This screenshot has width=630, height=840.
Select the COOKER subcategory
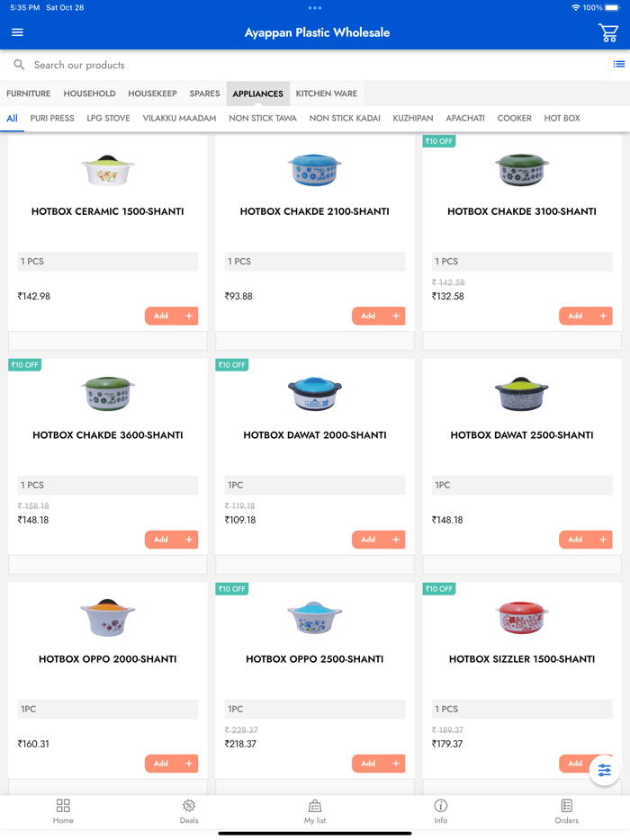tap(513, 118)
